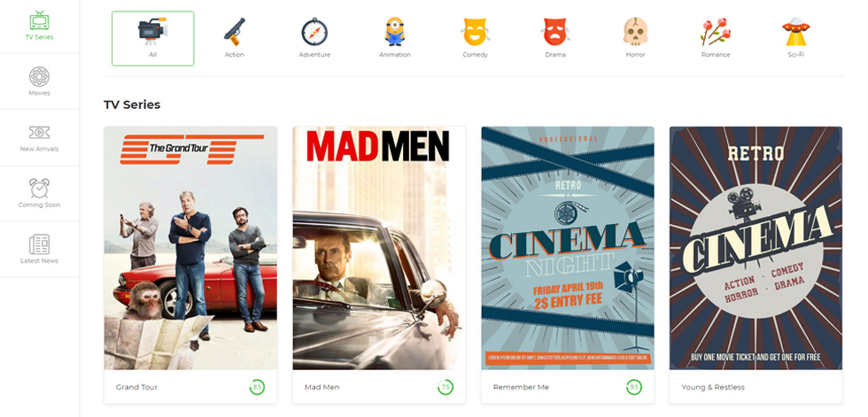
Task: Click the Adventure genre label
Action: click(314, 55)
